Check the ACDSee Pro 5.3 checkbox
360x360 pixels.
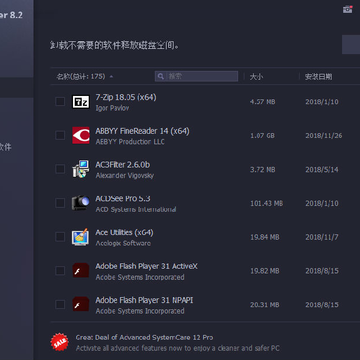tap(60, 203)
